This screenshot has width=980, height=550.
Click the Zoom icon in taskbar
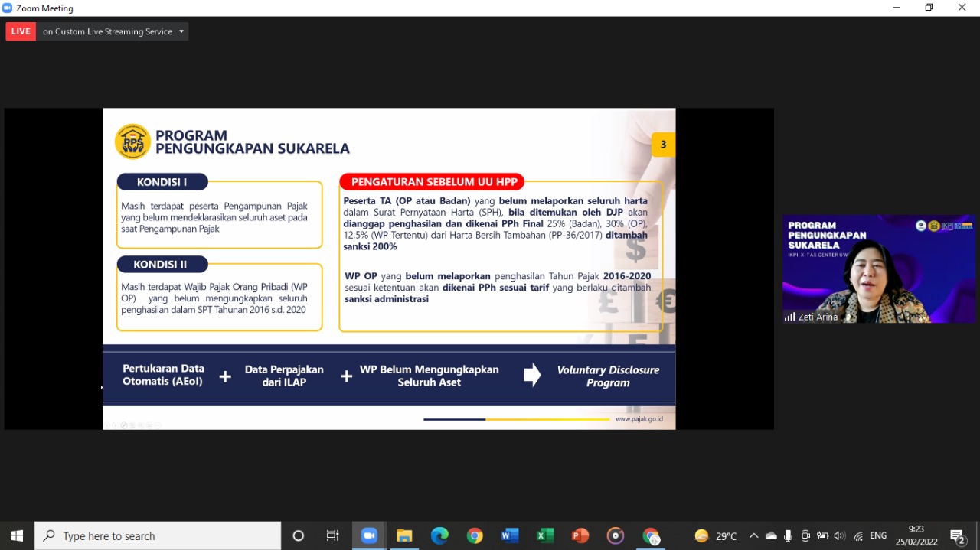tap(369, 535)
